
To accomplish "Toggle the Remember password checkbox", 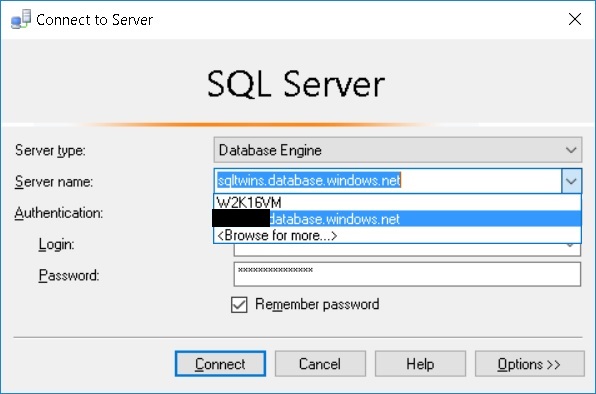I will click(239, 305).
